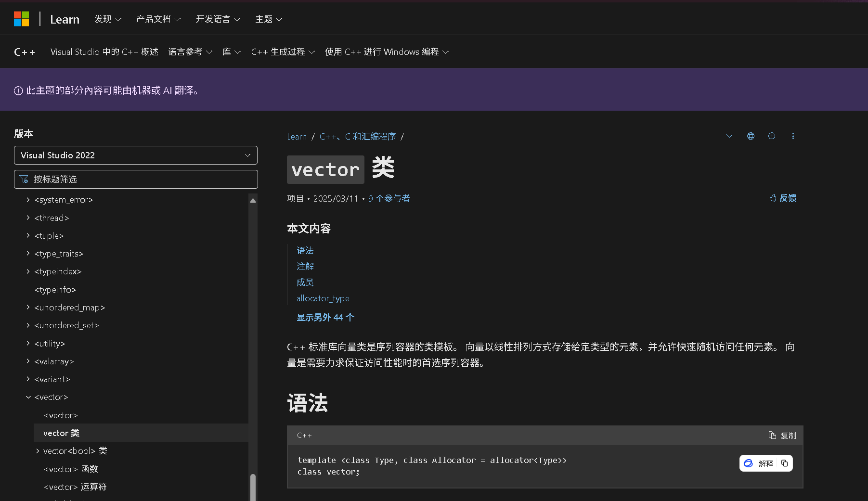Open the 主题 menu

tap(269, 19)
